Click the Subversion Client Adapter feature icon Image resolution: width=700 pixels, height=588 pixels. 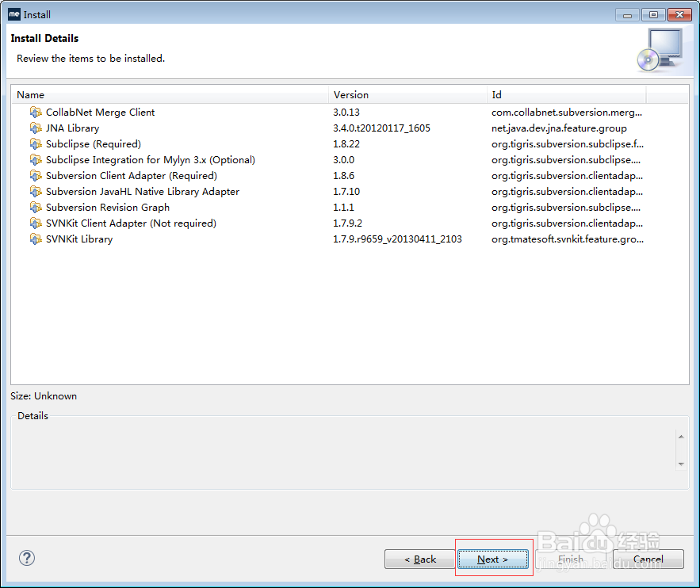pos(36,176)
